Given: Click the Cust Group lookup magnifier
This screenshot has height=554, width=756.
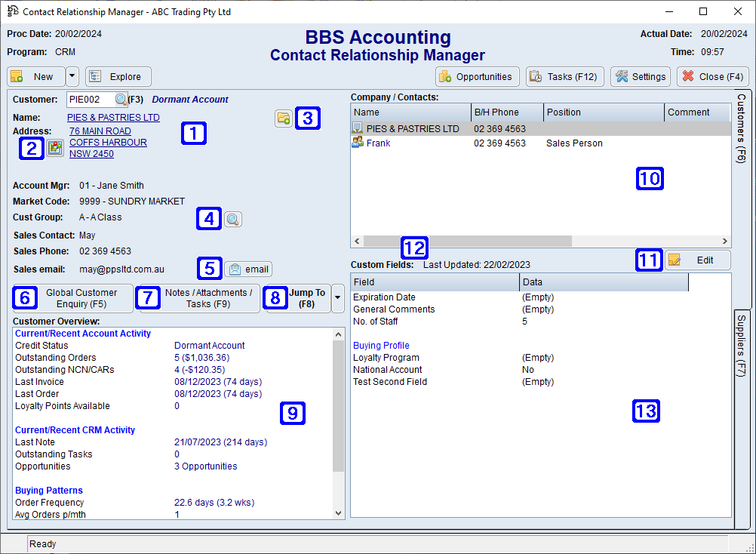Looking at the screenshot, I should [x=233, y=219].
